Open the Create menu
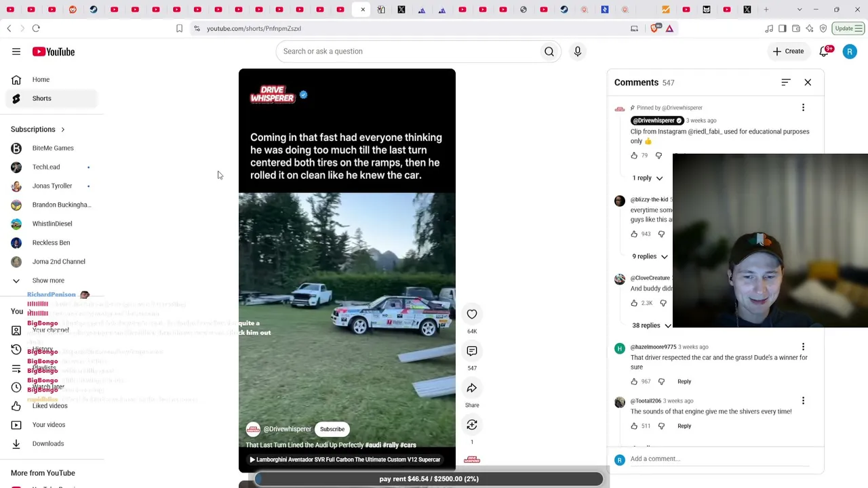Image resolution: width=868 pixels, height=488 pixels. coord(788,52)
